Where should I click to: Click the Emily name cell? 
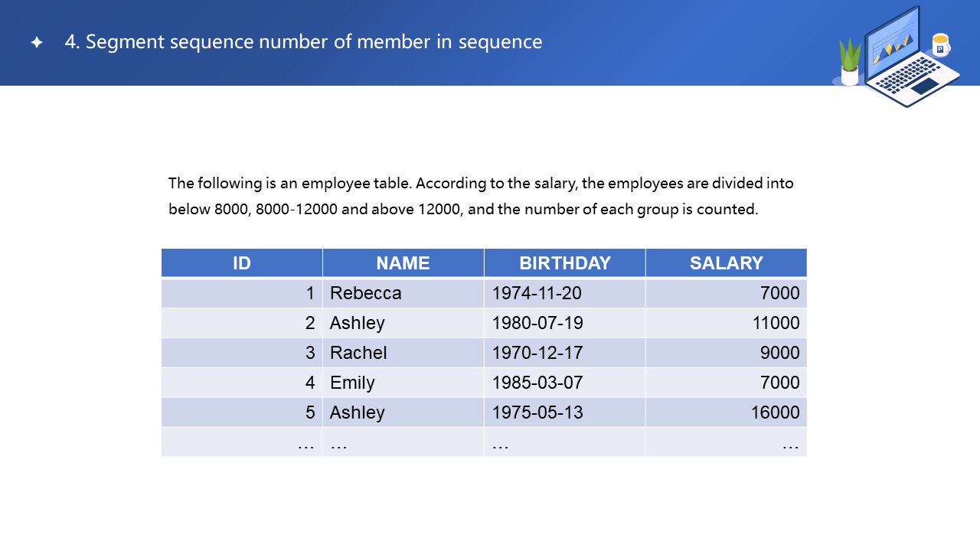point(352,383)
